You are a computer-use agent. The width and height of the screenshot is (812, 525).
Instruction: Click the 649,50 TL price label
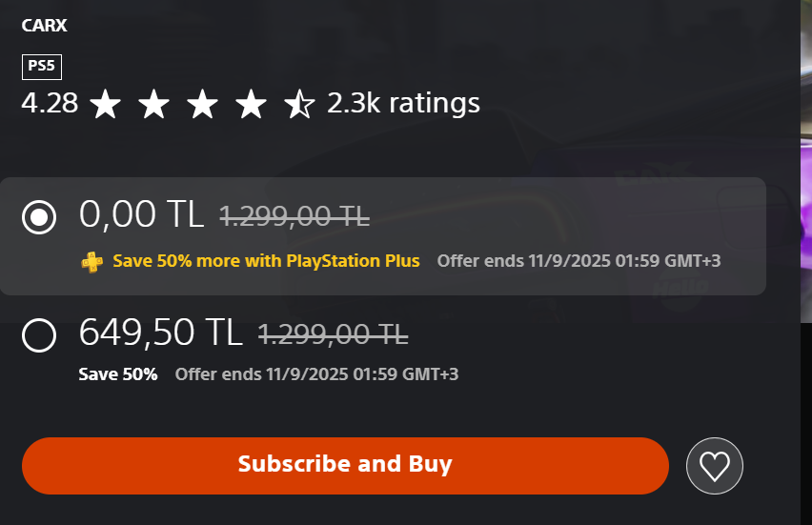coord(160,333)
